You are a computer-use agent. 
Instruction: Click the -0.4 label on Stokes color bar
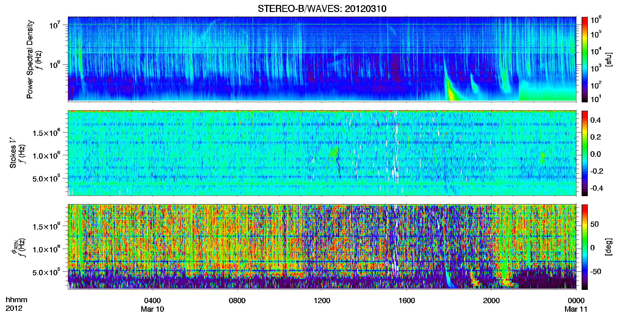[597, 188]
